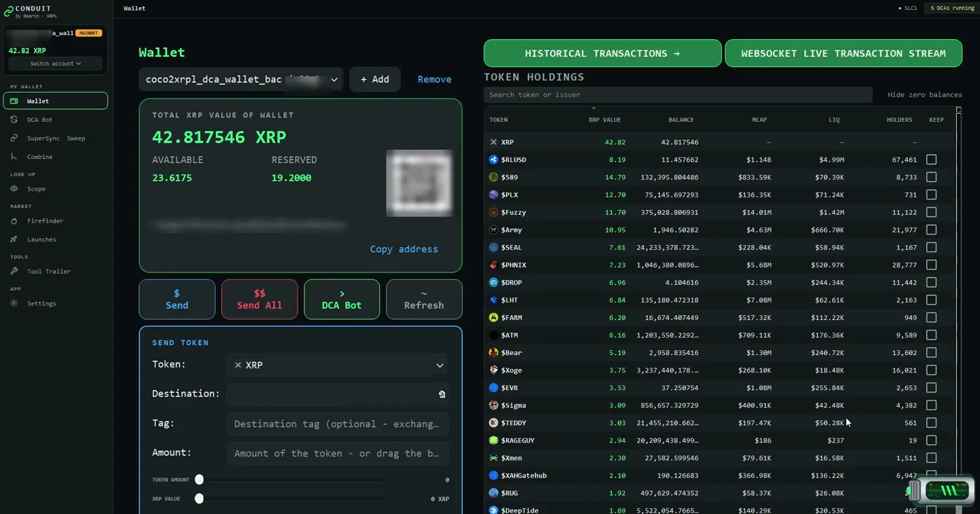Click Websocket Live Transaction Stream button
Viewport: 980px width, 514px height.
[x=843, y=53]
